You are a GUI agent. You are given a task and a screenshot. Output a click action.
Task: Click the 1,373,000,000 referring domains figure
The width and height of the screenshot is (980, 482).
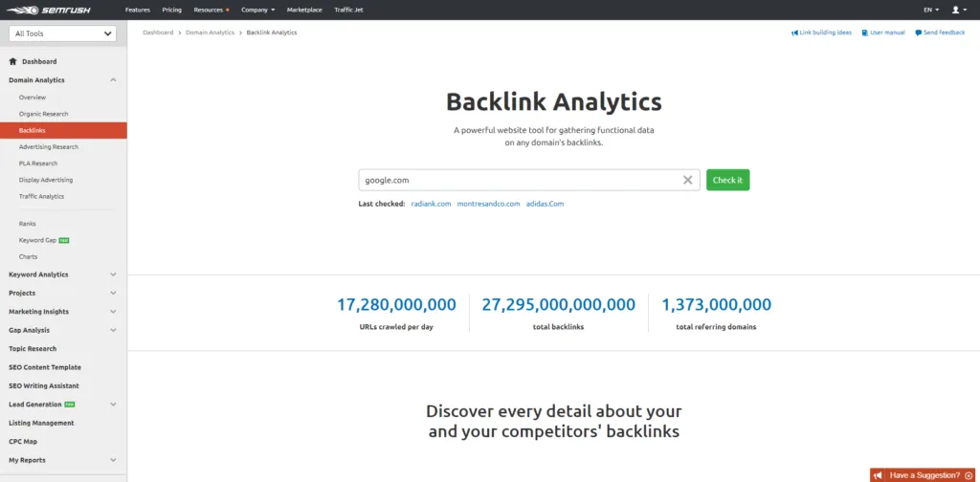[716, 305]
